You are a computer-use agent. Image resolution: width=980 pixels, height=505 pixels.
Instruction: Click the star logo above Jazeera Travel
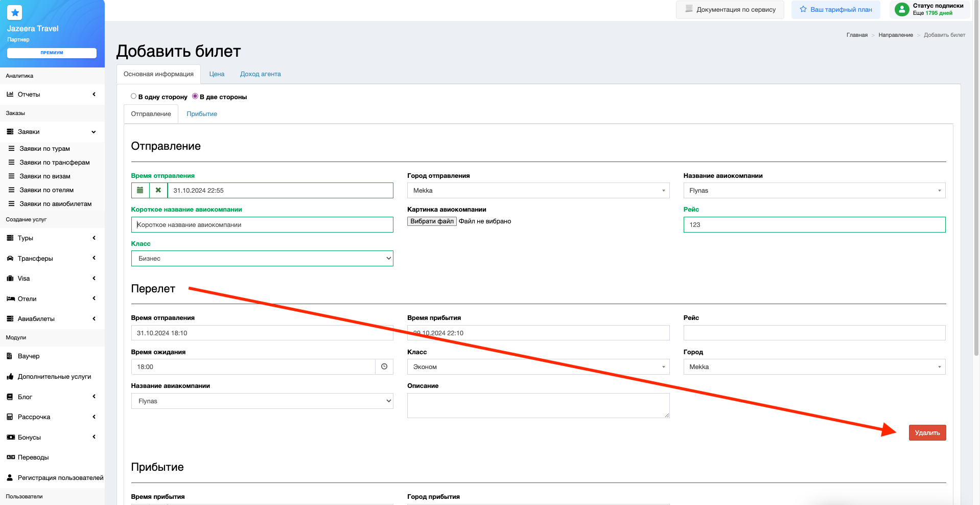pos(15,12)
